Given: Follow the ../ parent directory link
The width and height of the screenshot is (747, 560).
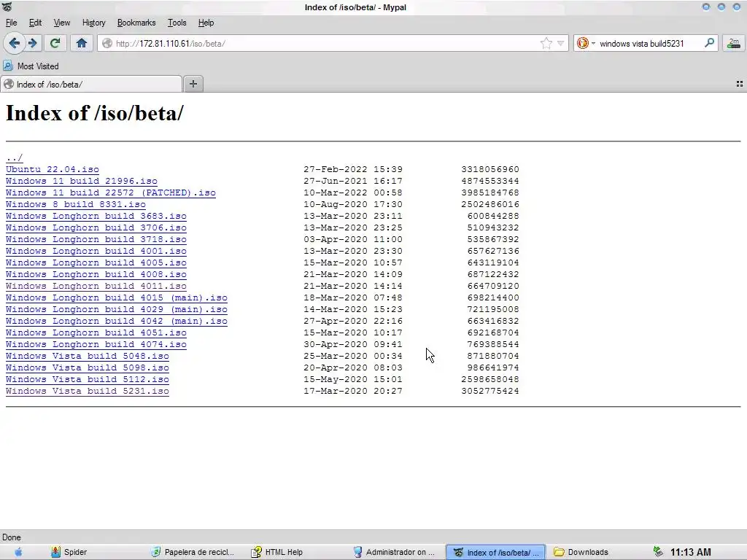Looking at the screenshot, I should (x=15, y=157).
